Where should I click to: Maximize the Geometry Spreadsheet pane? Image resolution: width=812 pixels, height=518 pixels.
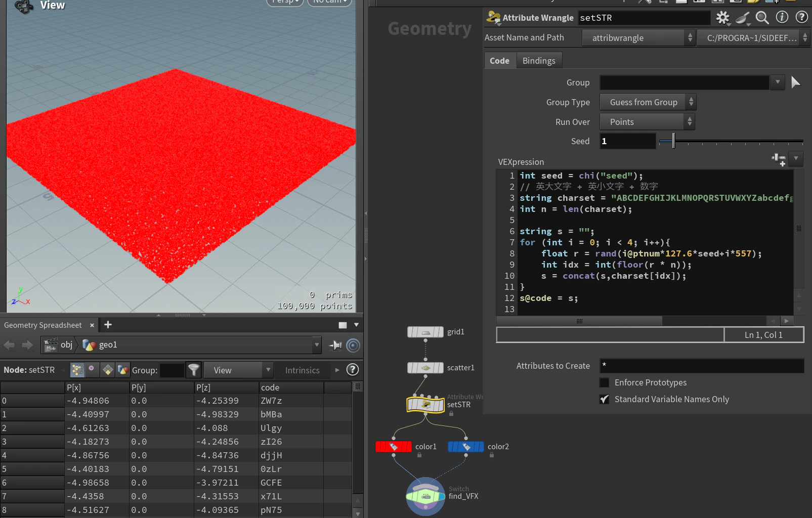tap(343, 325)
